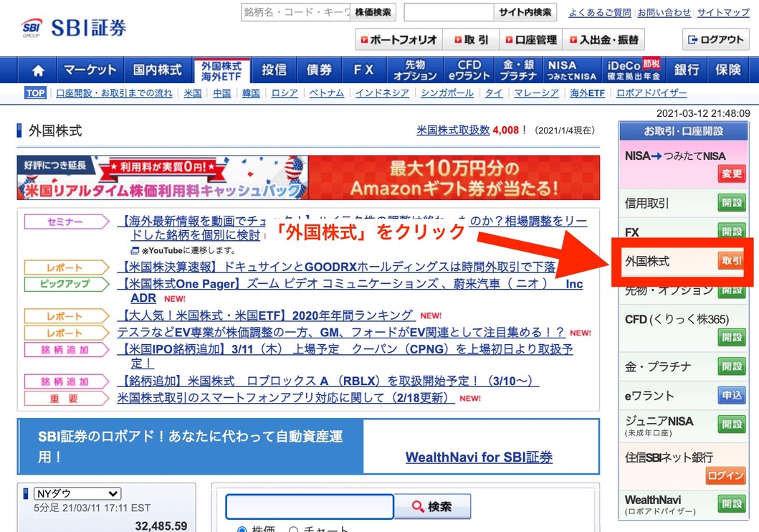Viewport: 759px width, 532px height.
Task: Open the サイトマップ link
Action: (723, 13)
